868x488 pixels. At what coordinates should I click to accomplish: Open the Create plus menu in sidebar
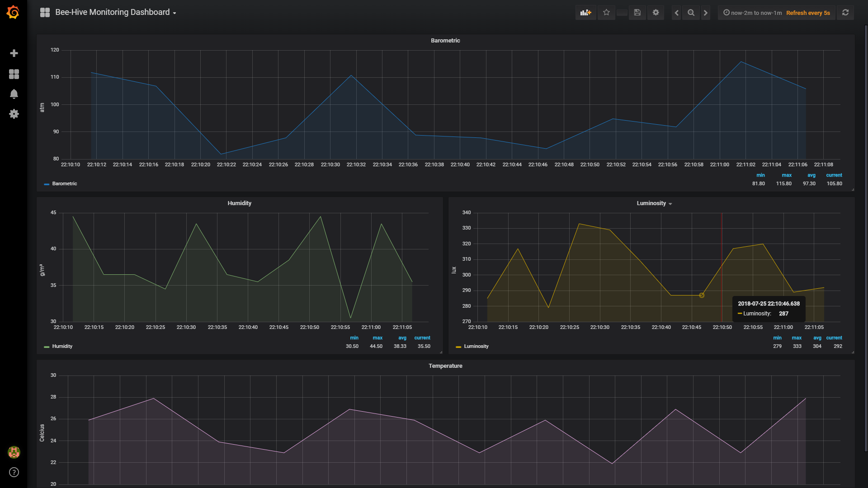pyautogui.click(x=14, y=53)
